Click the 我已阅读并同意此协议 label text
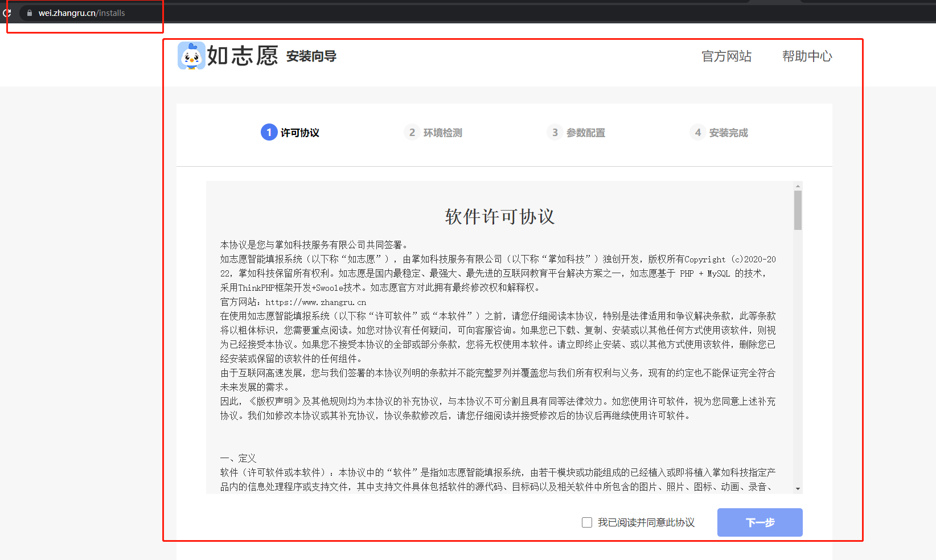Screen dimensions: 936x560 pyautogui.click(x=646, y=522)
